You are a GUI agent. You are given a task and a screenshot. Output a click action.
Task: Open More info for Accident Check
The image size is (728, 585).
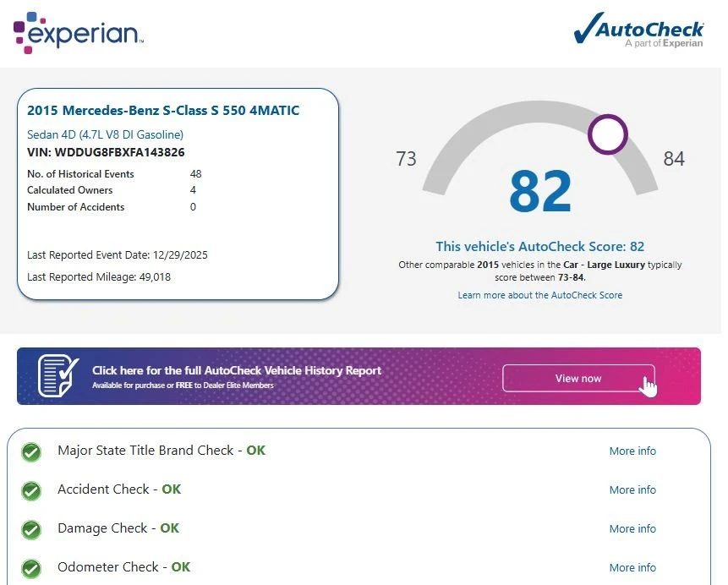pos(632,489)
